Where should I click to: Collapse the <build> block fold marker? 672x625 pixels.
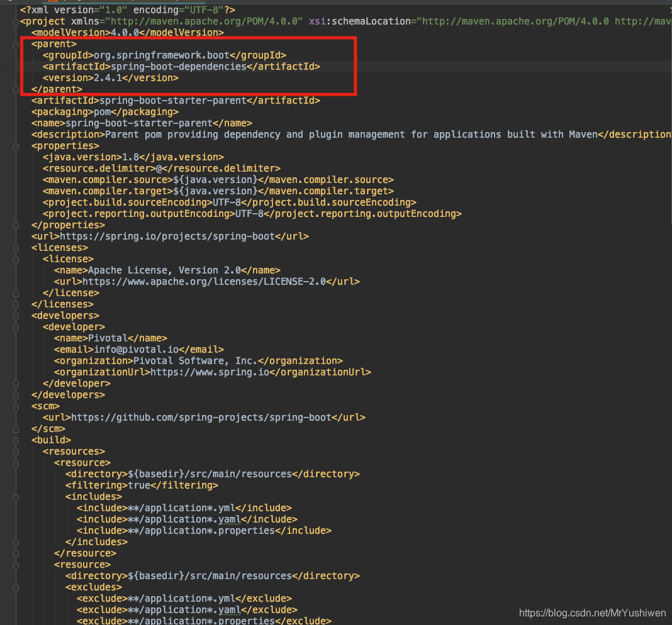16,441
